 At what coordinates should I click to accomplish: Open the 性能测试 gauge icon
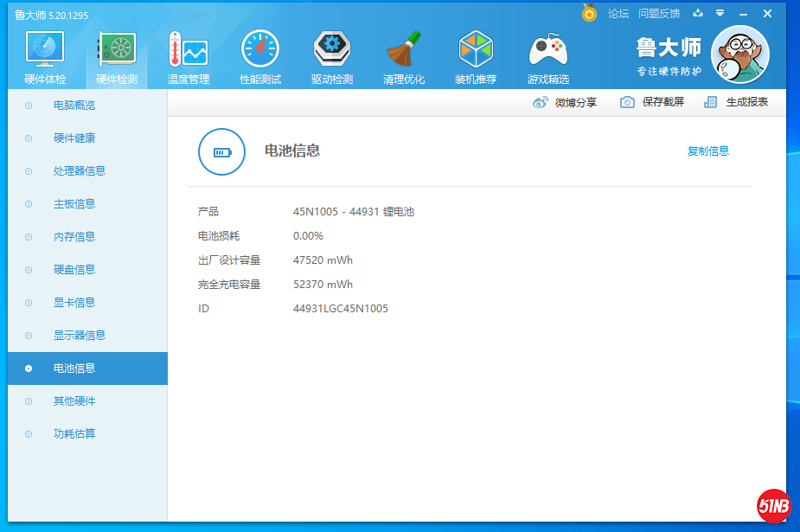tap(259, 50)
